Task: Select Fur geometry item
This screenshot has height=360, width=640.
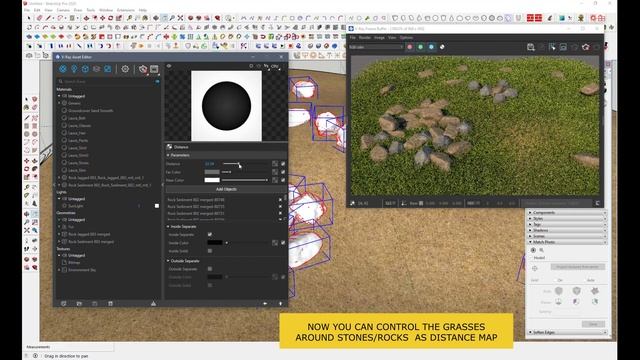Action: tap(71, 227)
